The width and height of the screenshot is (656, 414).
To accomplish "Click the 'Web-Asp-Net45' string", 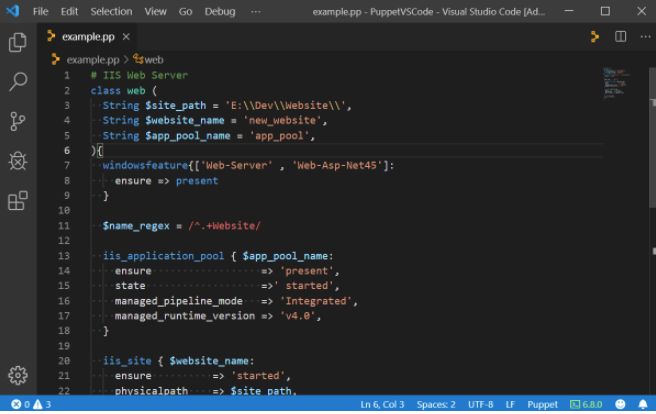I will pyautogui.click(x=337, y=166).
